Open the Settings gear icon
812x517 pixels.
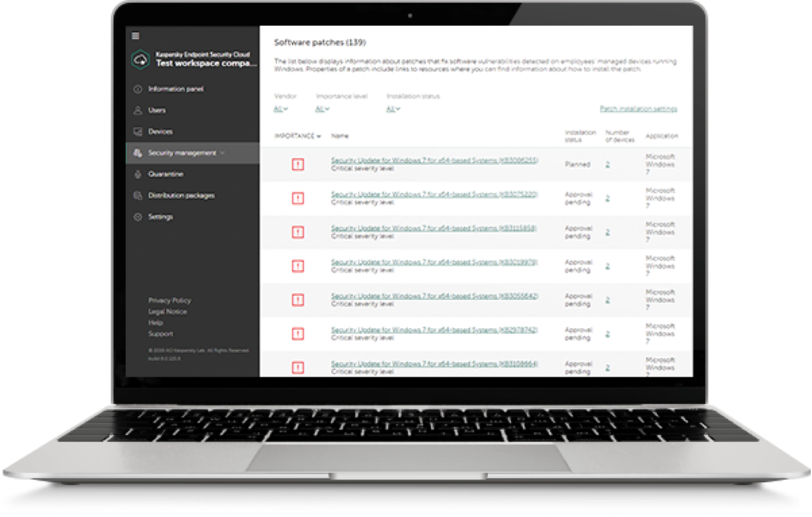pos(138,216)
